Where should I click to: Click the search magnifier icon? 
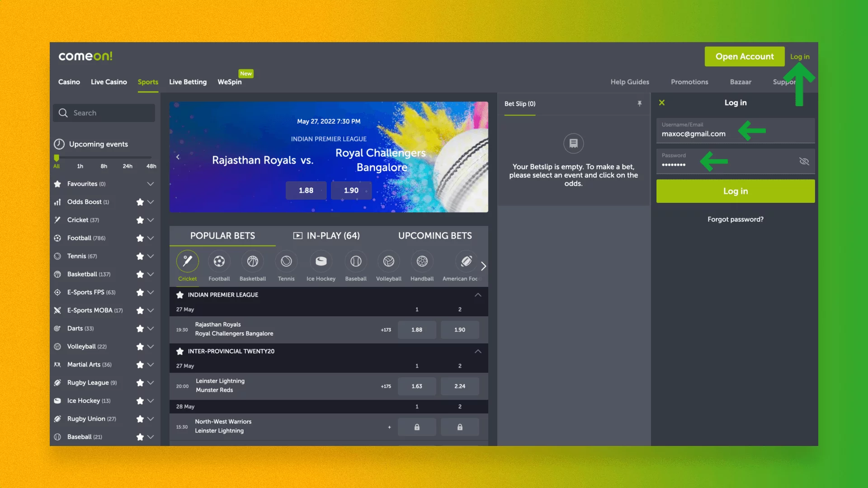(x=63, y=113)
